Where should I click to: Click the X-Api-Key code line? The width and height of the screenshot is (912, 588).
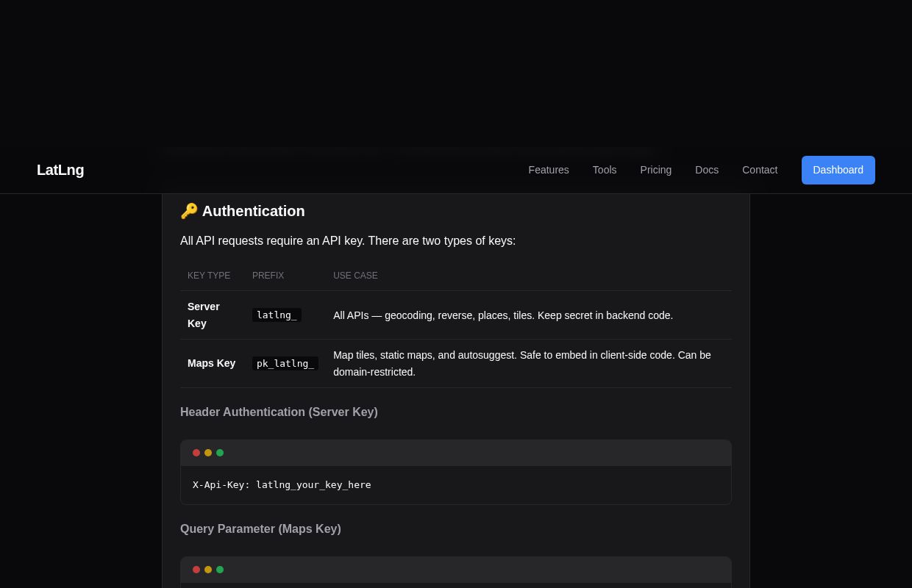point(282,485)
